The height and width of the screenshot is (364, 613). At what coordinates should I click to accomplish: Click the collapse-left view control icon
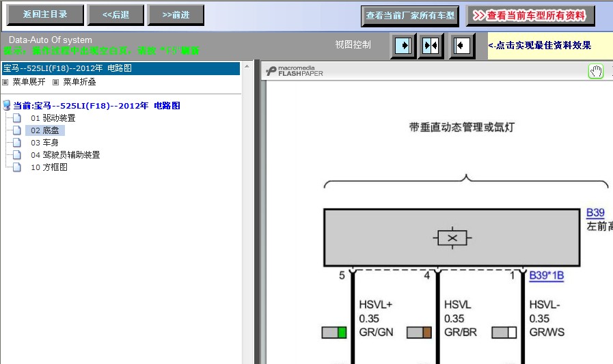point(462,46)
